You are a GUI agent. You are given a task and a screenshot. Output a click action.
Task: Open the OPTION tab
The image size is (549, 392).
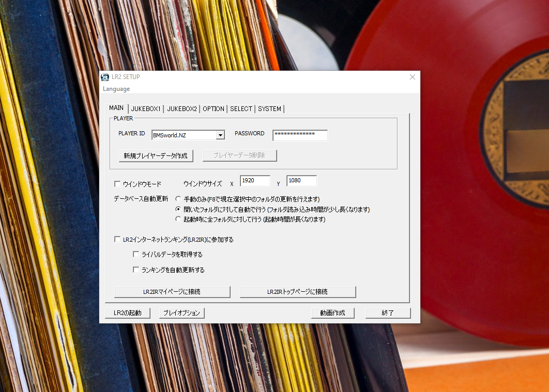pos(213,109)
